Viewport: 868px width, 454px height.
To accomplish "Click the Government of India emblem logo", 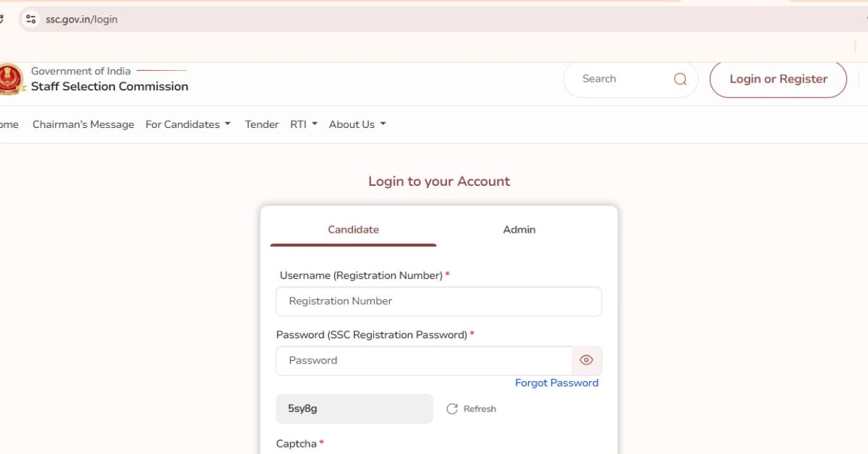I will (x=11, y=79).
